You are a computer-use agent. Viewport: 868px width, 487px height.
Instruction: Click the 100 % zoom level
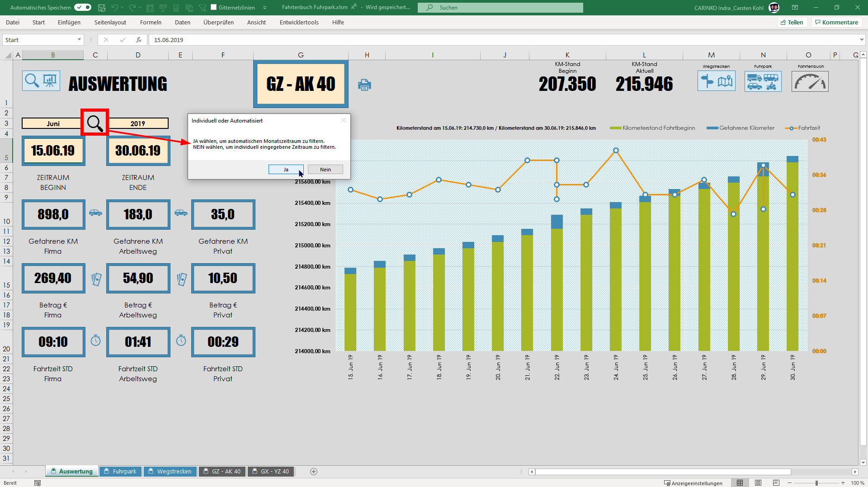coord(857,483)
